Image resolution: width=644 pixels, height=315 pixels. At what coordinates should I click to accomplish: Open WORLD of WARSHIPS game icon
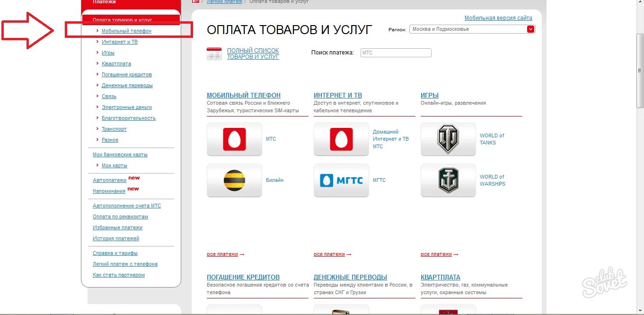point(448,180)
